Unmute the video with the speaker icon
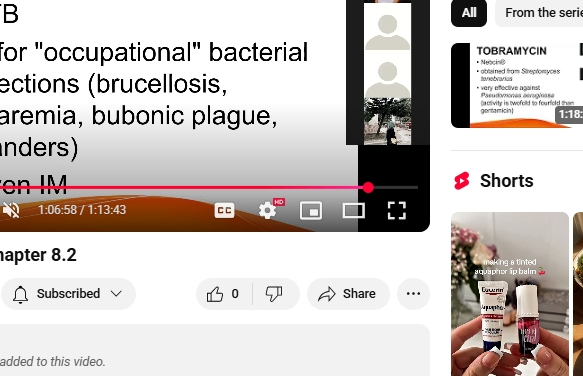The width and height of the screenshot is (583, 376). pyautogui.click(x=11, y=211)
